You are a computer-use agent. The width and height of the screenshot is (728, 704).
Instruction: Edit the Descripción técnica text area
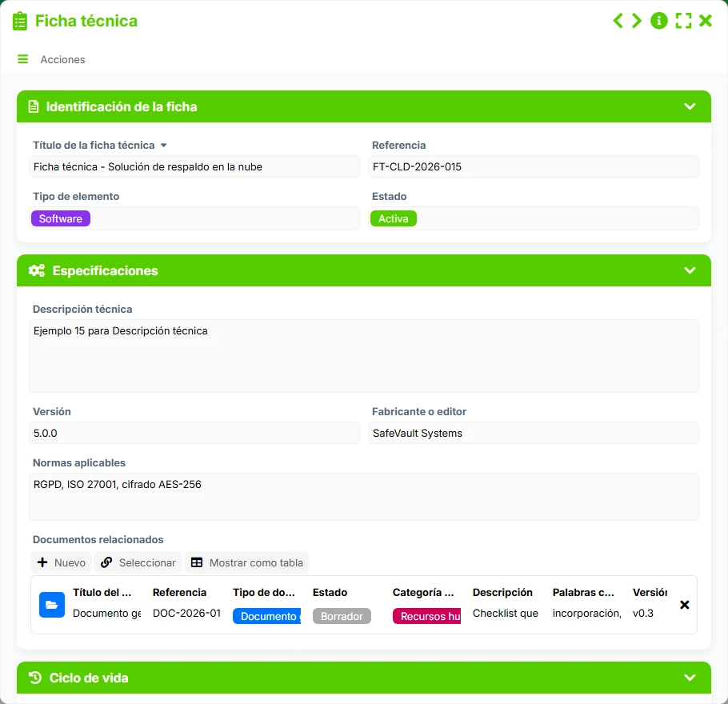point(363,356)
